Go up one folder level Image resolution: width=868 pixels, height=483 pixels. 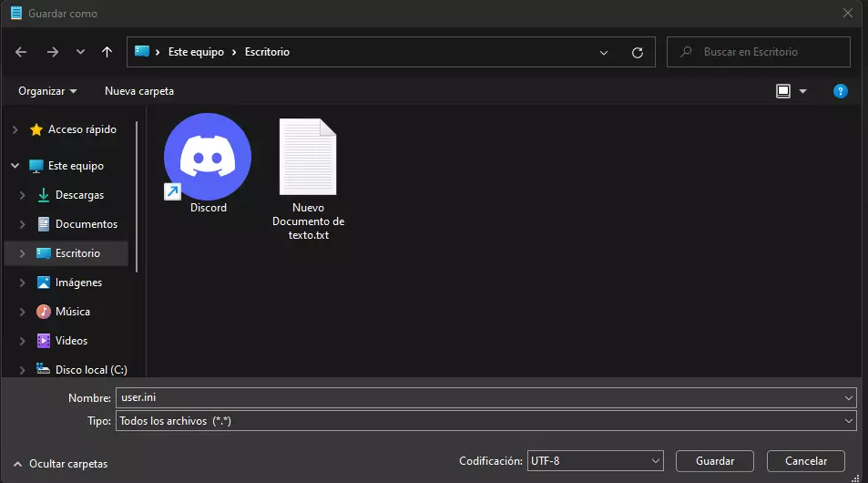(x=107, y=52)
